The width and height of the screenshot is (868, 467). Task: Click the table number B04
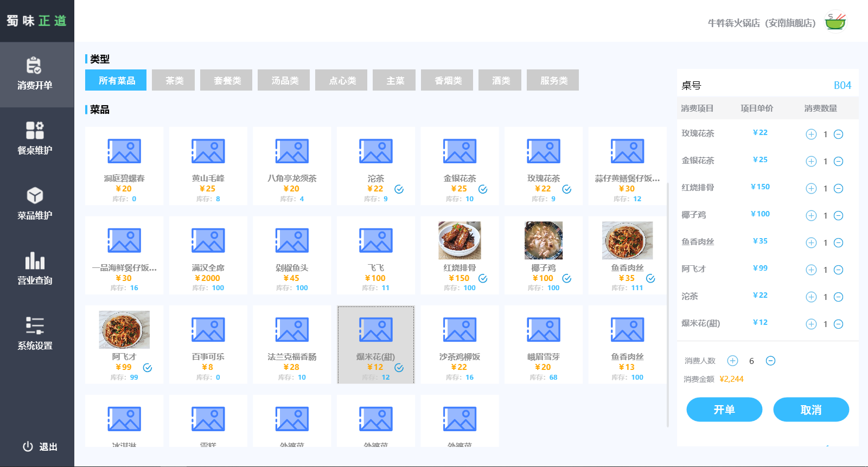click(842, 85)
